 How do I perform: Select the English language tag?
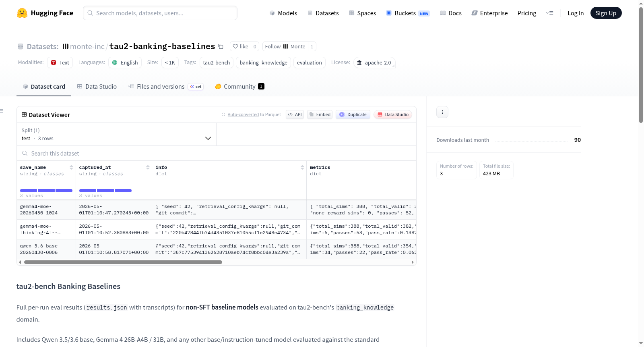(125, 62)
